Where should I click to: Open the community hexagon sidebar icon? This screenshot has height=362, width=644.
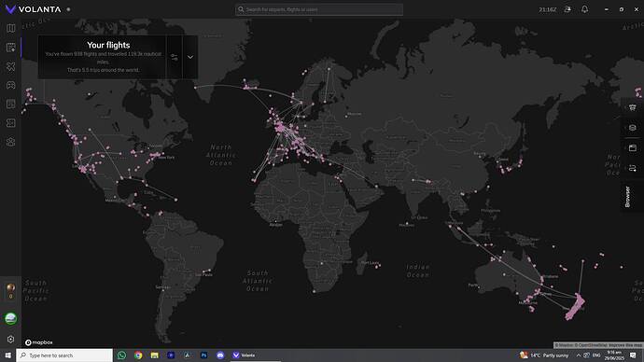[x=10, y=142]
